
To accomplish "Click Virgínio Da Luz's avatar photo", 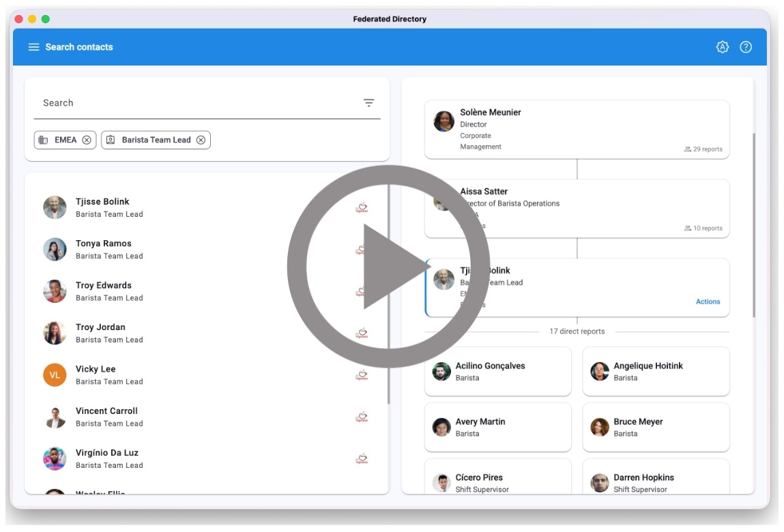I will [55, 458].
